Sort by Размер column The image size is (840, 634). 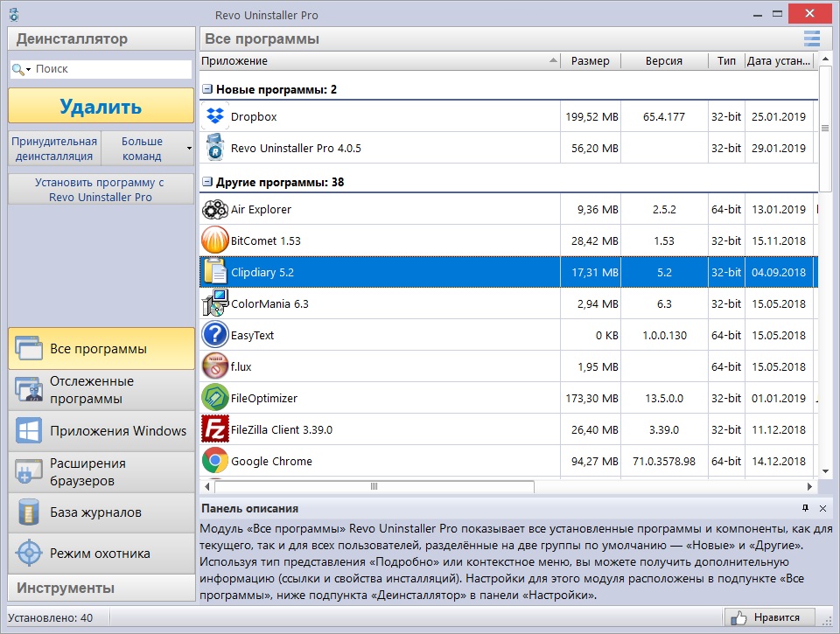click(x=591, y=60)
